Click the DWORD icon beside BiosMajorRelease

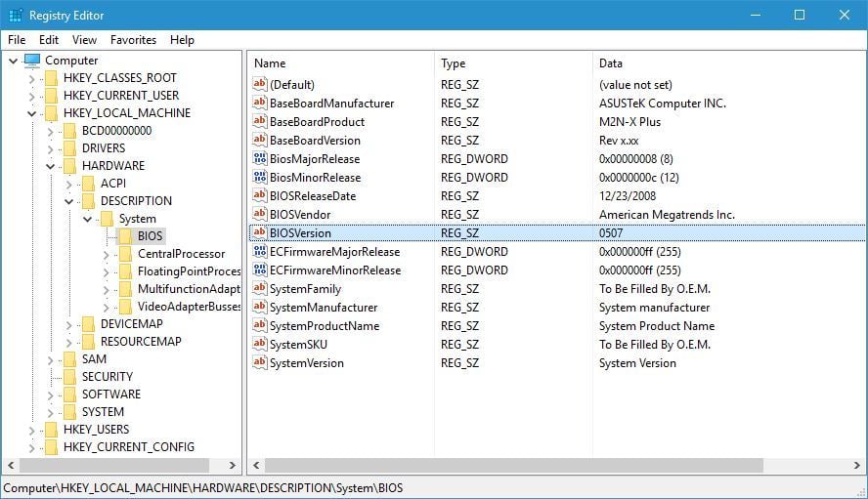[260, 158]
